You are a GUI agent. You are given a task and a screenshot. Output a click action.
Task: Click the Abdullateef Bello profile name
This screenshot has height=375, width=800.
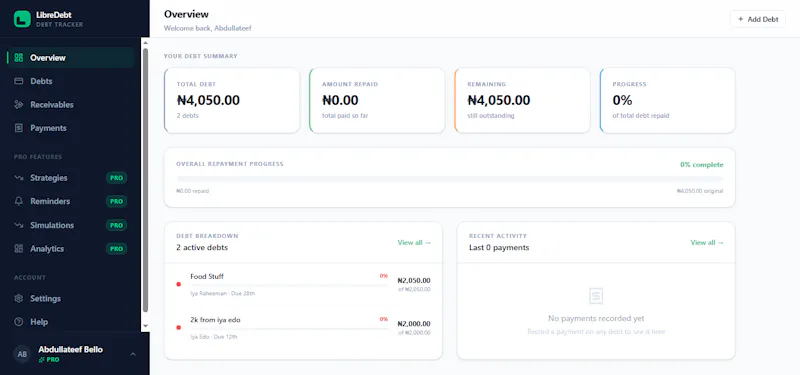click(x=70, y=349)
